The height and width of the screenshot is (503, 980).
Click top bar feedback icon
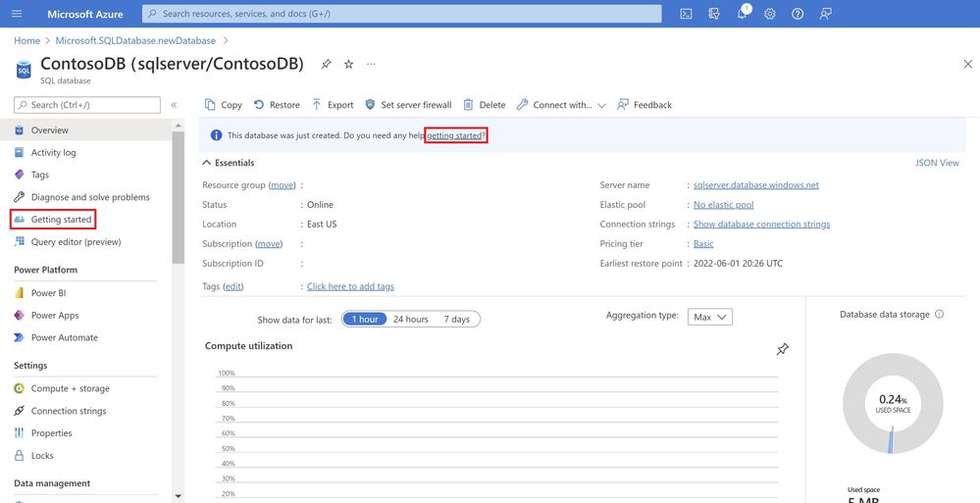coord(826,14)
